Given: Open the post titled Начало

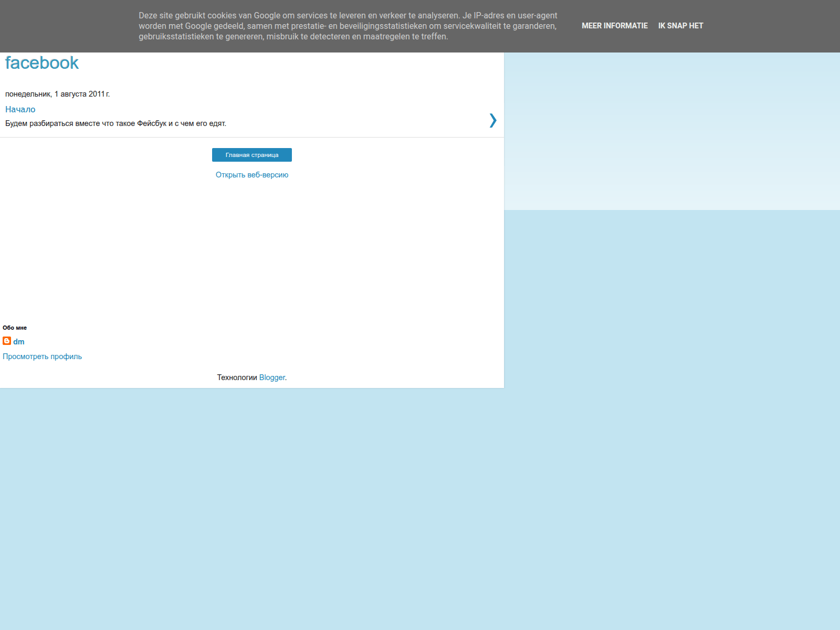Looking at the screenshot, I should pos(20,109).
